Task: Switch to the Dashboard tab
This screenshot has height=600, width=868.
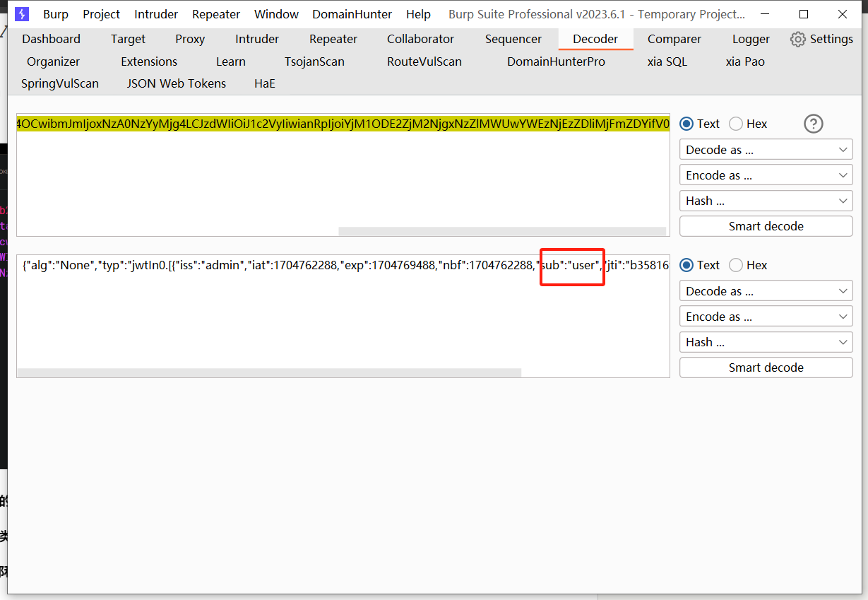Action: [x=52, y=40]
